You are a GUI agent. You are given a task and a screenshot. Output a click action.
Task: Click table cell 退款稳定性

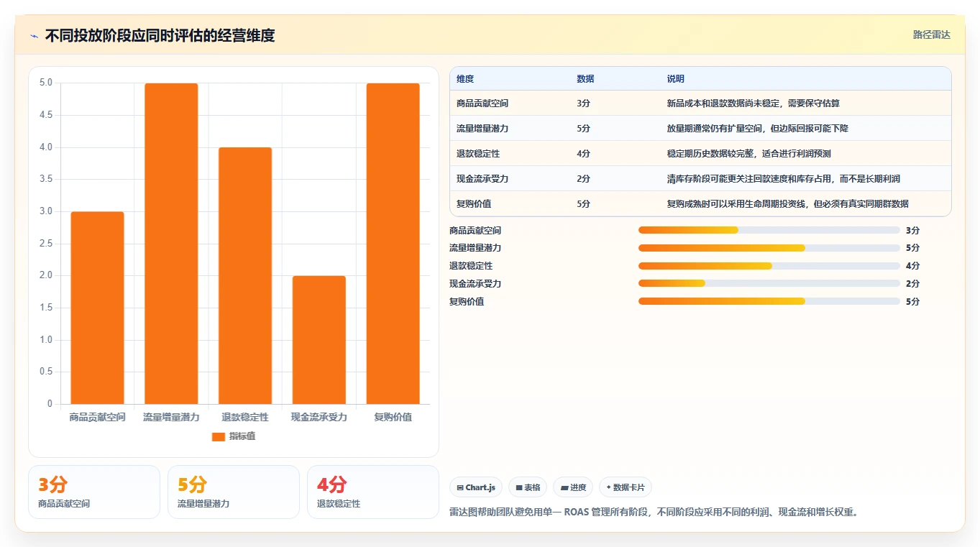pos(478,154)
